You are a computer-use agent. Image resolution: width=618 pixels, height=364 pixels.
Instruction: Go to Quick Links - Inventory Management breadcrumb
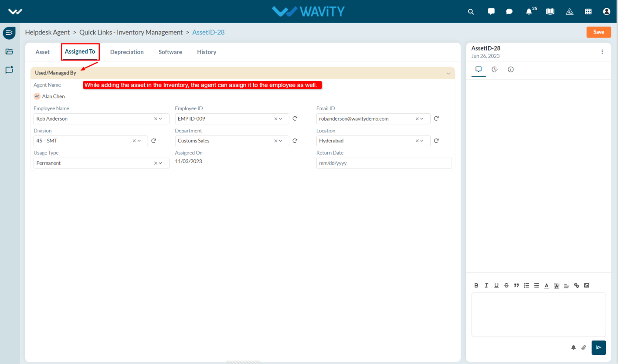[x=131, y=32]
